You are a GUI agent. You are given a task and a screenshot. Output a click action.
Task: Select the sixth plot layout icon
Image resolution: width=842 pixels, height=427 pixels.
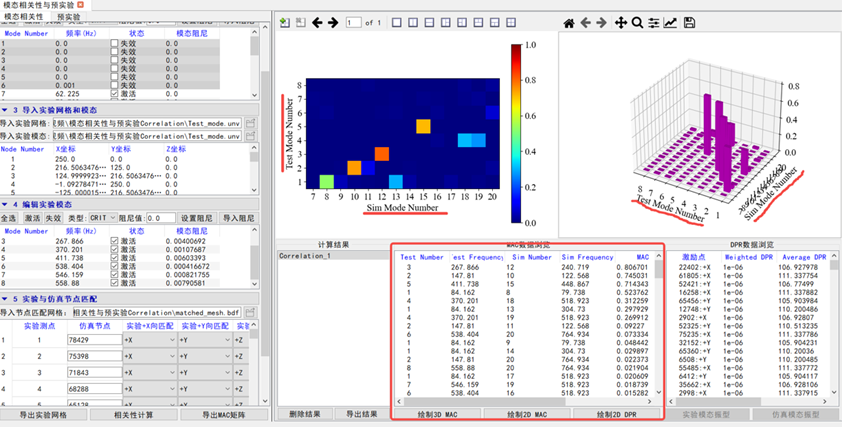point(478,23)
